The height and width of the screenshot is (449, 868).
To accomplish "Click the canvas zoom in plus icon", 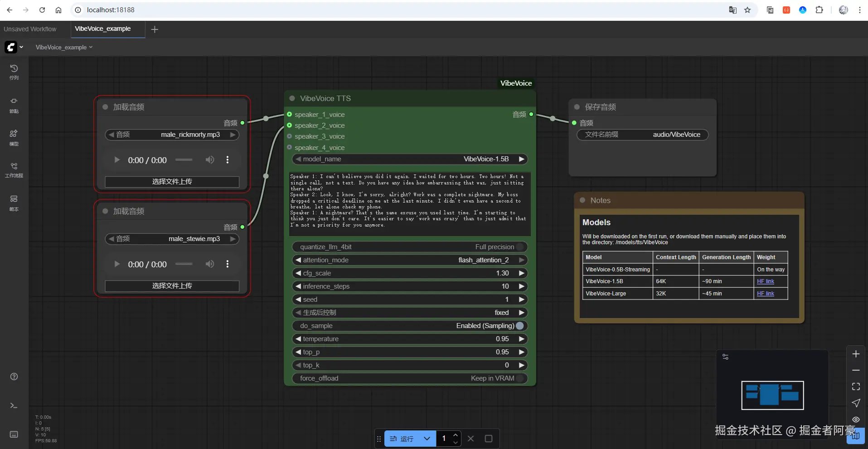I will [x=856, y=354].
